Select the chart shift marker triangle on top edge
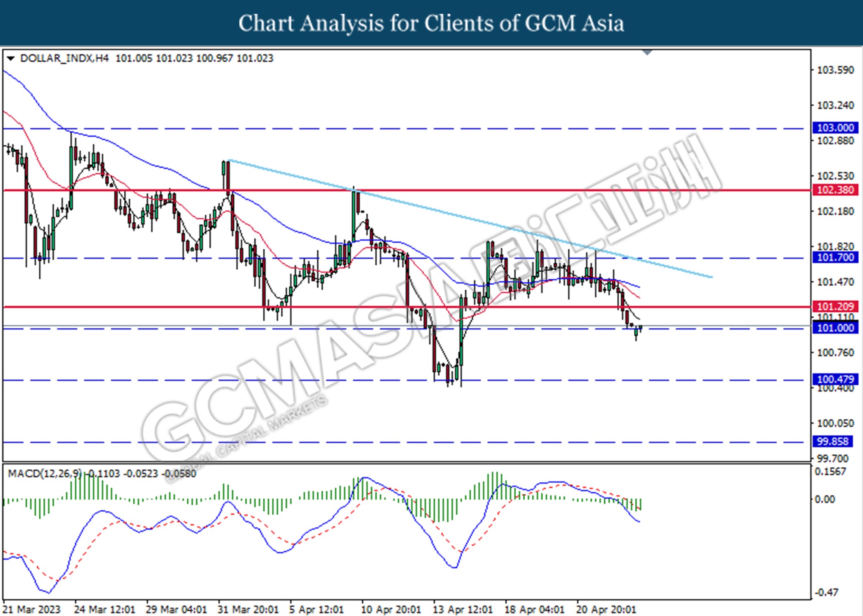The image size is (863, 616). click(x=648, y=53)
